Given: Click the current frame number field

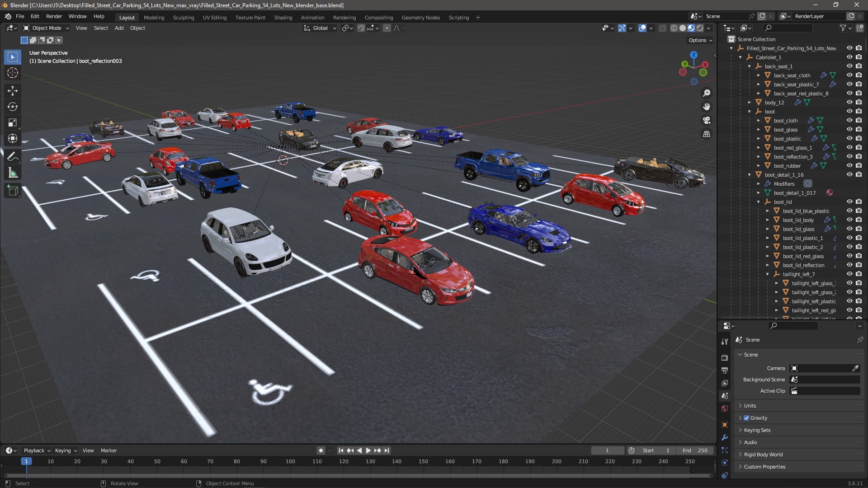Looking at the screenshot, I should (x=607, y=450).
